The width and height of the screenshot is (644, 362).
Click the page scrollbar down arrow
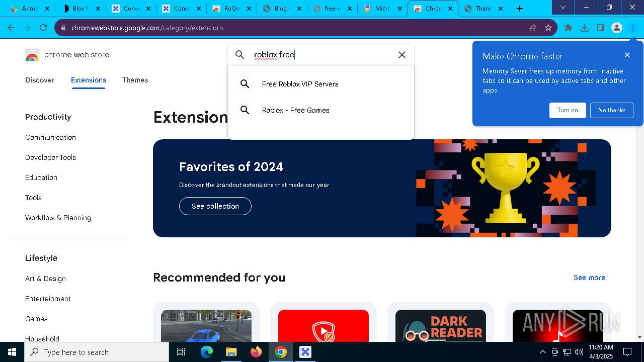(x=639, y=337)
